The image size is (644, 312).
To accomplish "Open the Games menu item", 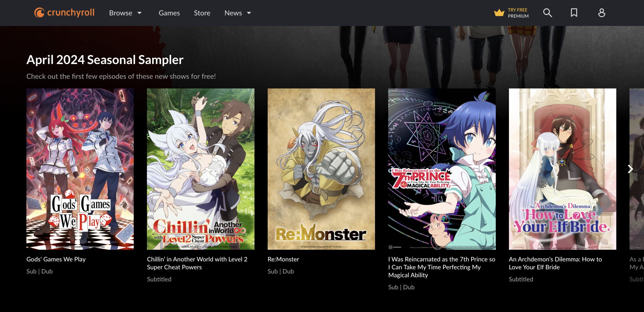I will (169, 13).
